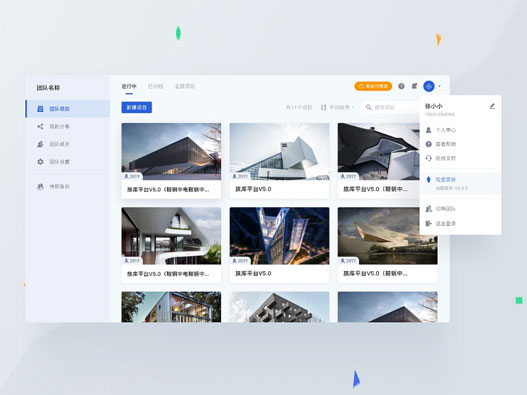The width and height of the screenshot is (527, 395).
Task: Open the notifications bell with red dot
Action: pyautogui.click(x=414, y=86)
